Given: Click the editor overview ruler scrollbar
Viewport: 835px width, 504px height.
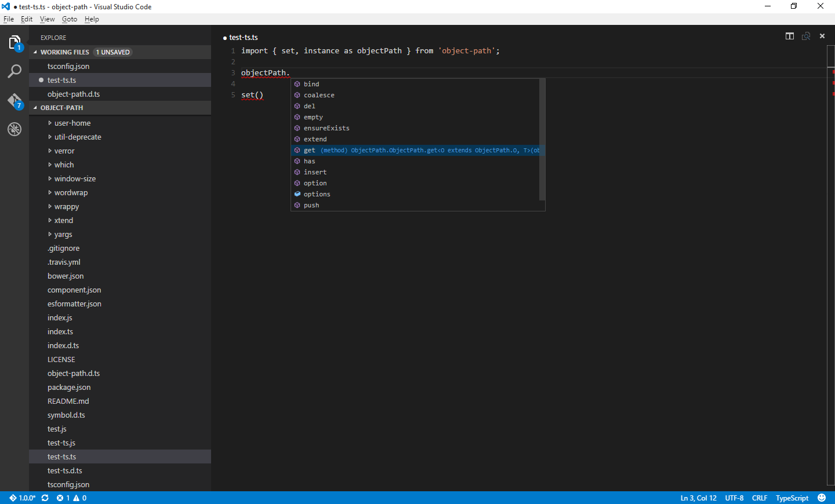Looking at the screenshot, I should (830, 265).
